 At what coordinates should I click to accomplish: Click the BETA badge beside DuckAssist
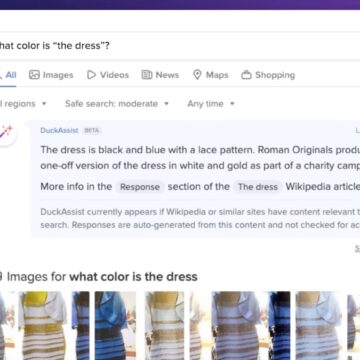[x=91, y=131]
